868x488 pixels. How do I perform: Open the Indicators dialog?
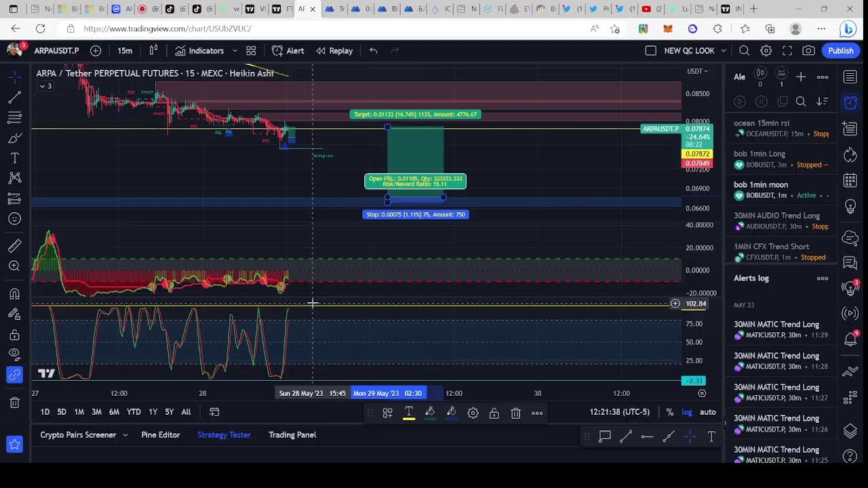click(199, 51)
